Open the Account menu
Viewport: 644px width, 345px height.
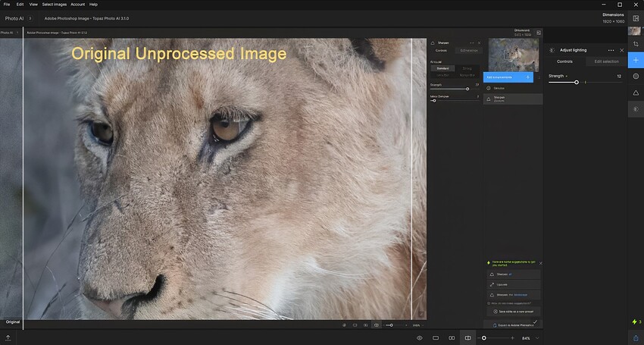point(77,4)
